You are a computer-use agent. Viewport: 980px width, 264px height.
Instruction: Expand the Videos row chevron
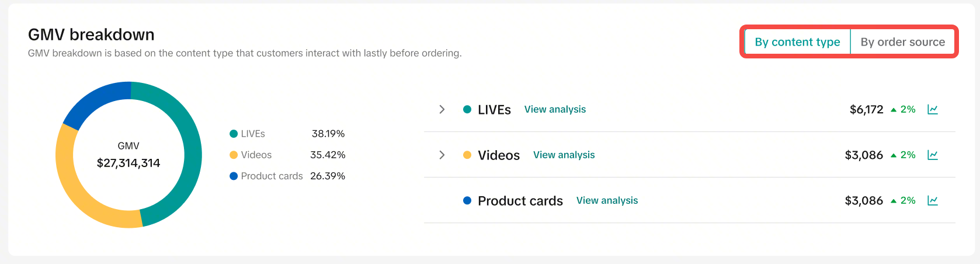pos(442,155)
